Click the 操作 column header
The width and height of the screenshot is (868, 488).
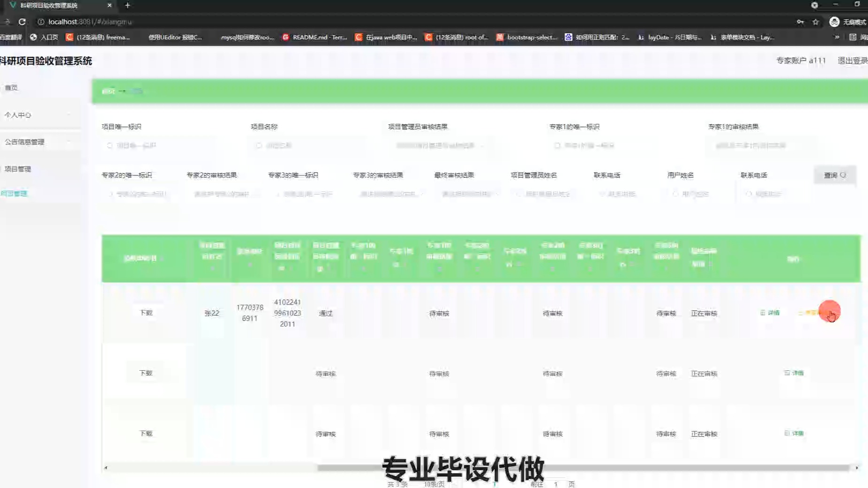click(793, 259)
